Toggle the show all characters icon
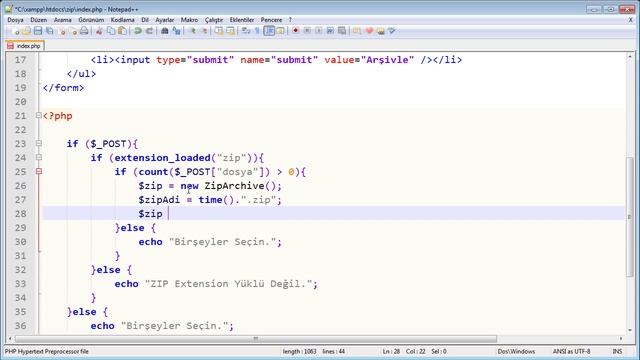 [x=257, y=31]
